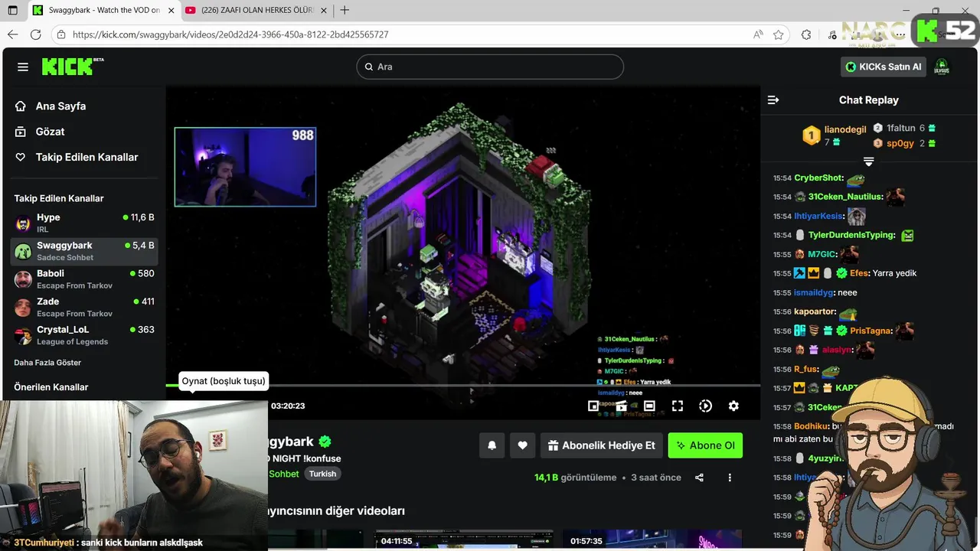This screenshot has height=551, width=980.
Task: Click the verified badge beside channel name
Action: tap(325, 442)
